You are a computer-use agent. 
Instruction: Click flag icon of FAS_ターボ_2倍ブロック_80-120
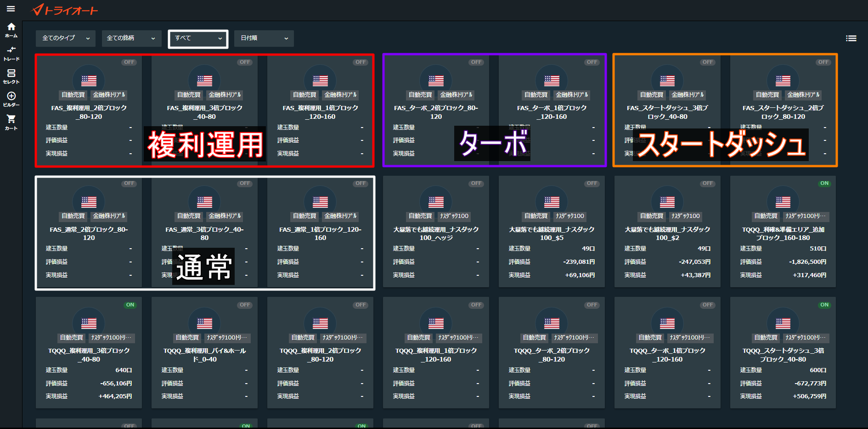436,81
